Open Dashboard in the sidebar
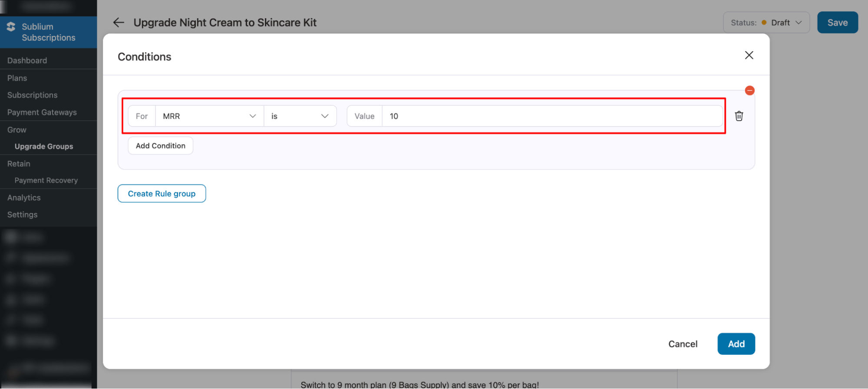868x389 pixels. tap(27, 61)
